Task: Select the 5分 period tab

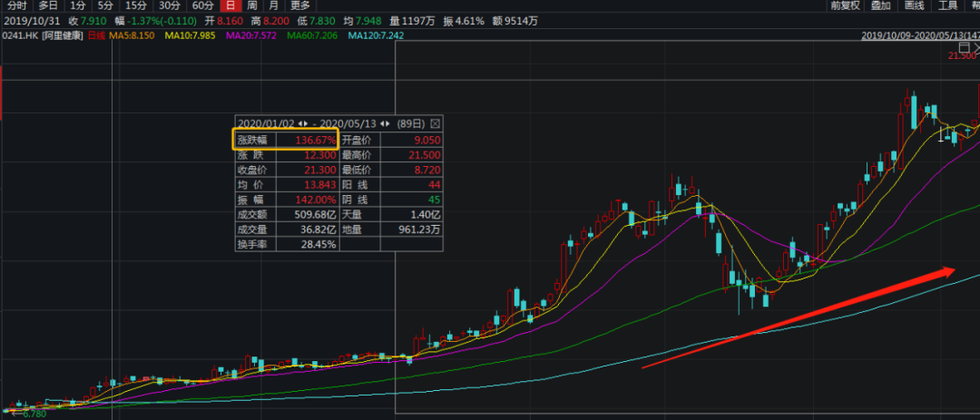Action: [x=105, y=5]
